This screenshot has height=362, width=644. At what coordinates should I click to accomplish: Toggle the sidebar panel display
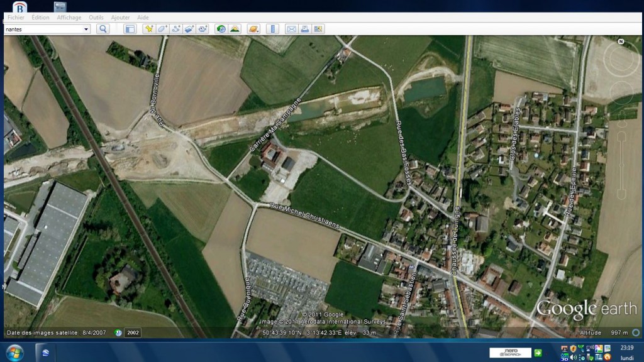coord(130,29)
